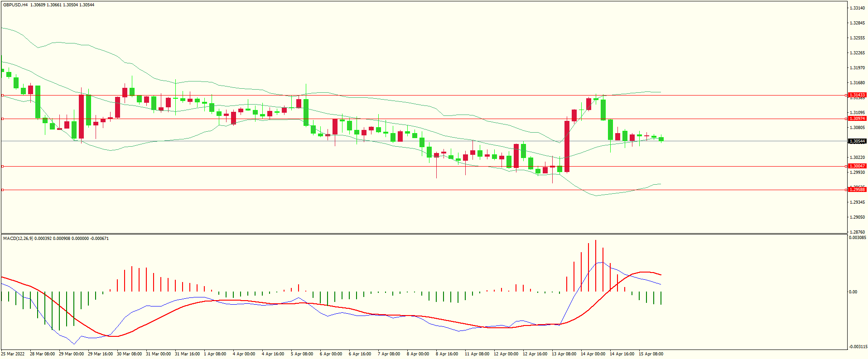Viewport: 868px width, 359px height.
Task: Click the 14 Apr 16:00 time label
Action: tap(622, 354)
